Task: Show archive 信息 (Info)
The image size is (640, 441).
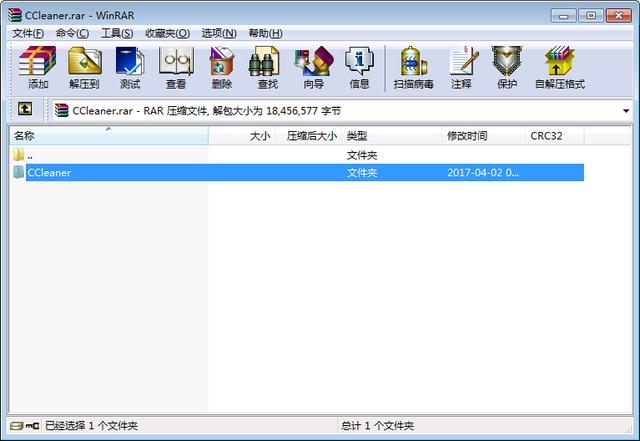Action: (x=359, y=68)
